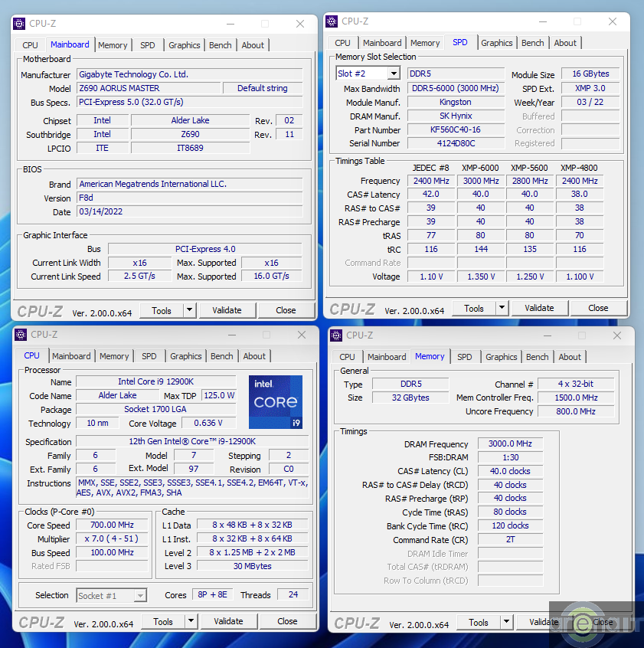The image size is (644, 648).
Task: Click the Tools button in the Memory timings window
Action: pyautogui.click(x=479, y=623)
